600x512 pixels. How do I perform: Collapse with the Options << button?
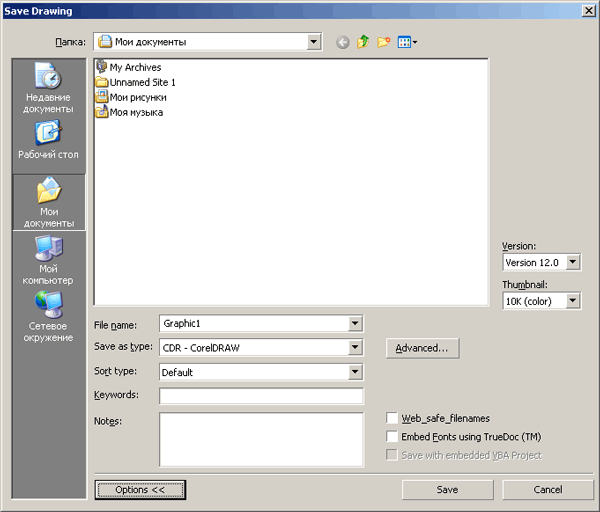pos(140,490)
